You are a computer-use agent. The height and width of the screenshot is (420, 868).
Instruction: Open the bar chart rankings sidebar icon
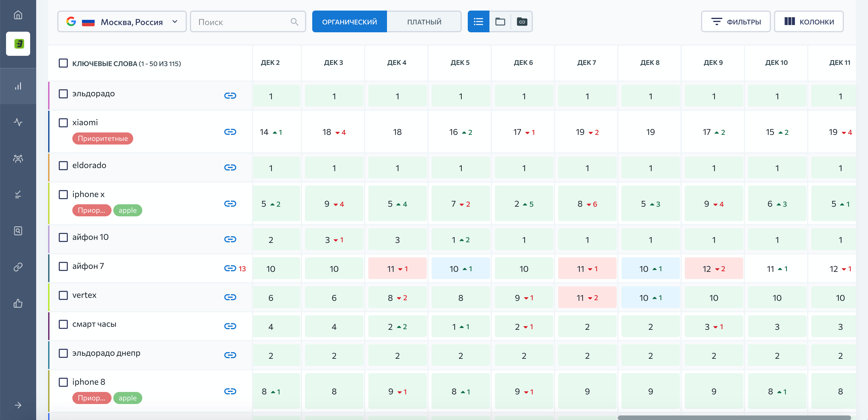pyautogui.click(x=18, y=86)
